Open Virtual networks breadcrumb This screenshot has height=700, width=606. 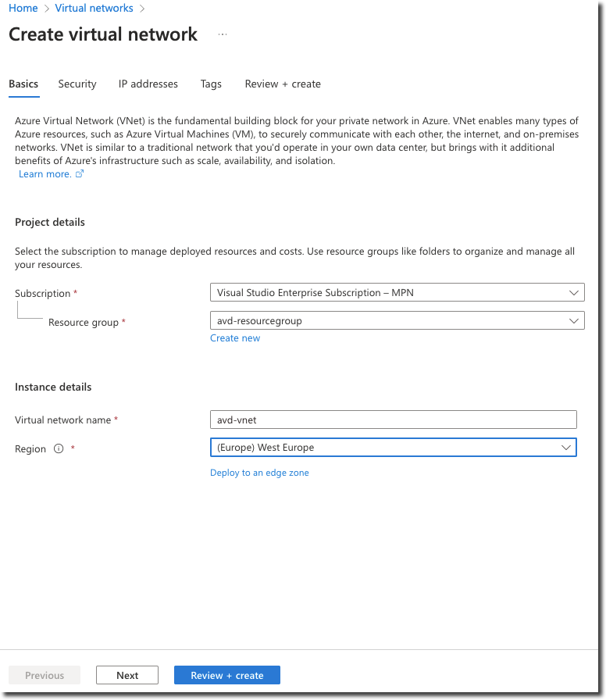click(94, 8)
